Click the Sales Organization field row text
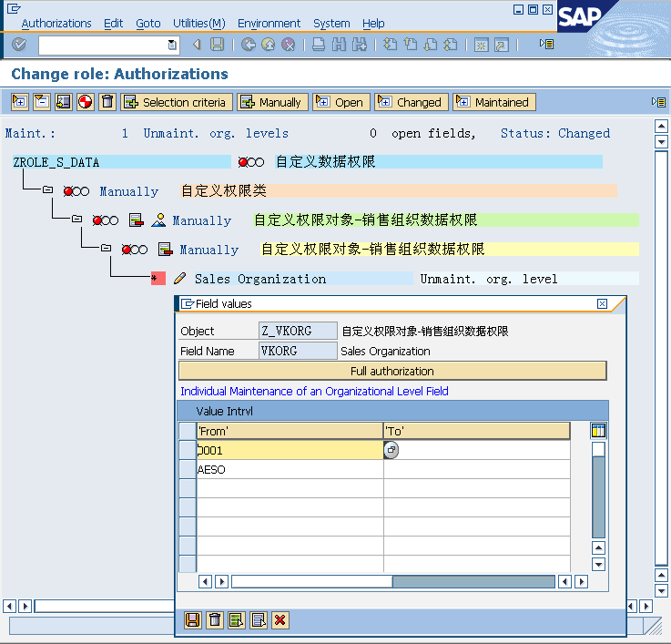This screenshot has width=671, height=644. 260,279
